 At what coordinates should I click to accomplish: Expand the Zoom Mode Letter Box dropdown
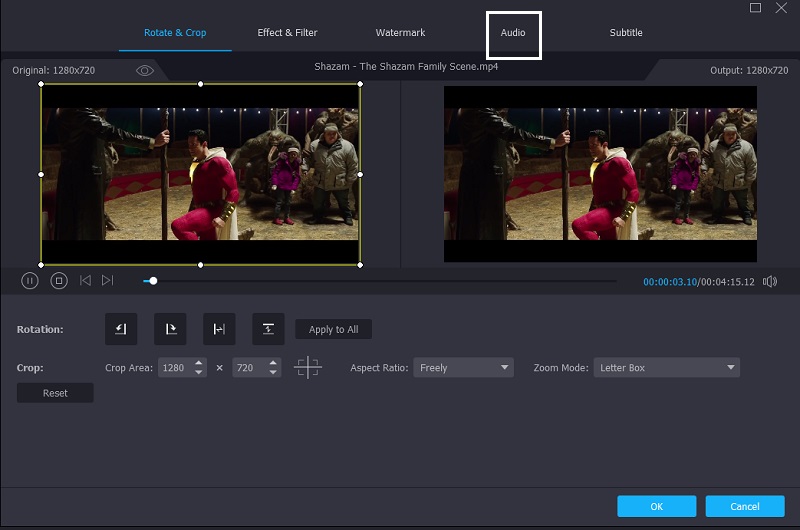click(666, 368)
